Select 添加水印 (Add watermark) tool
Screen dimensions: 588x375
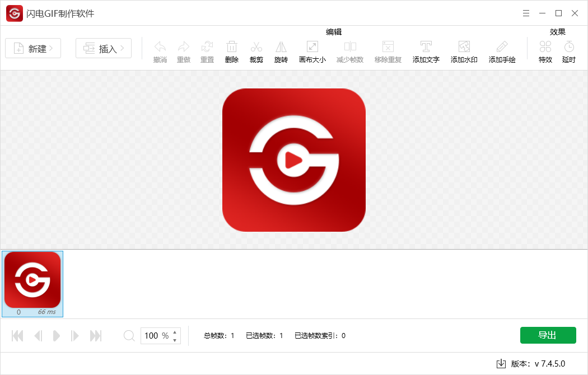click(x=464, y=51)
